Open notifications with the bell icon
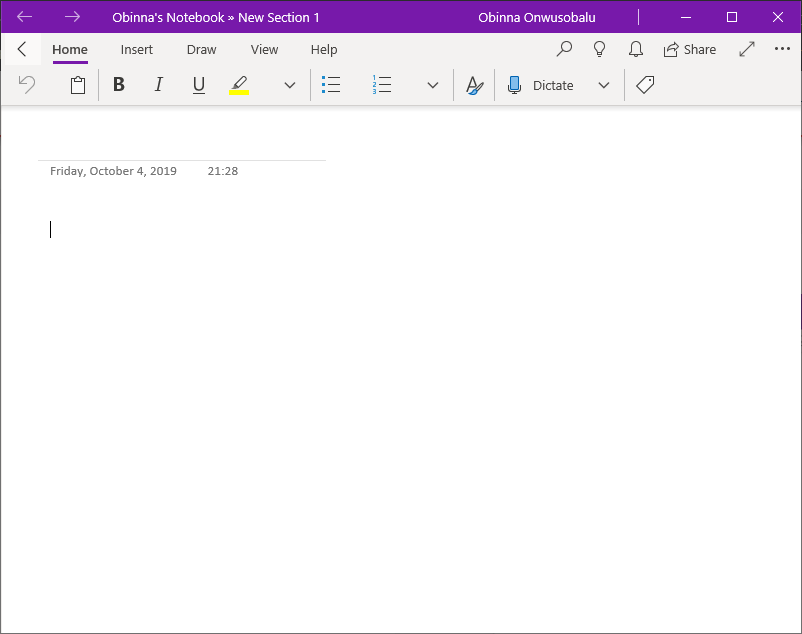This screenshot has height=634, width=802. [x=635, y=49]
